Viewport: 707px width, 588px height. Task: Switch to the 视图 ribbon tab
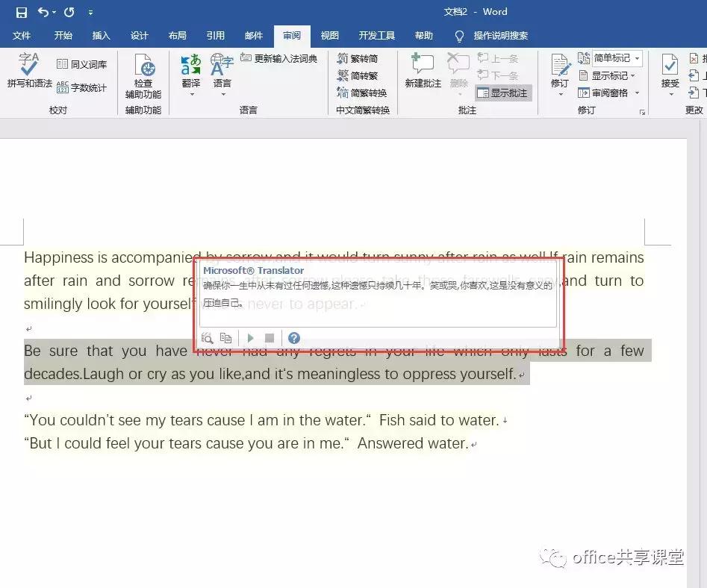(329, 35)
